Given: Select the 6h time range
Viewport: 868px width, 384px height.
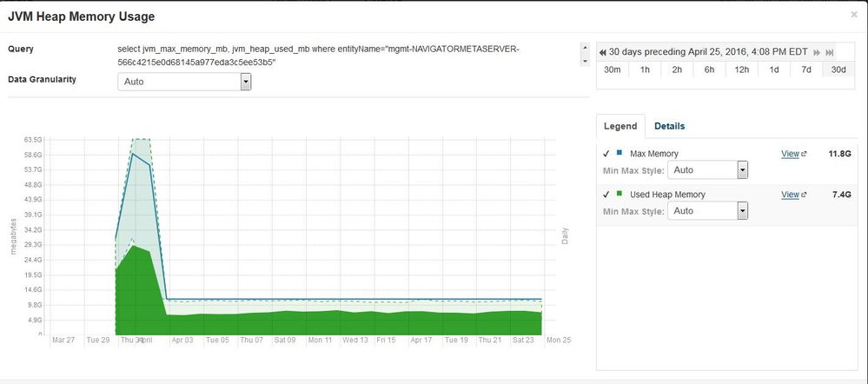Looking at the screenshot, I should (709, 70).
